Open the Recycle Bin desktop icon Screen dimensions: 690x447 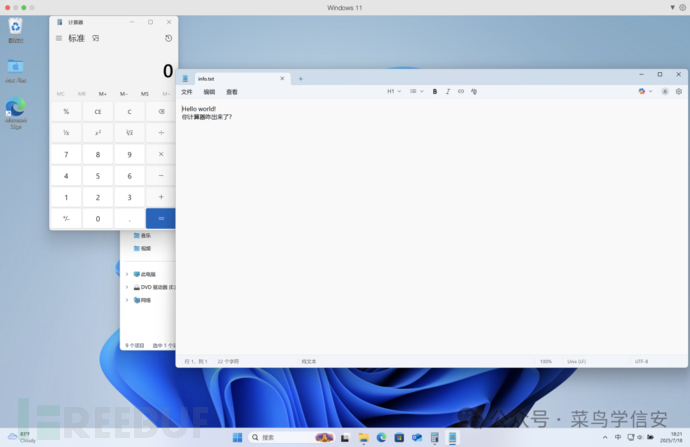pyautogui.click(x=15, y=30)
